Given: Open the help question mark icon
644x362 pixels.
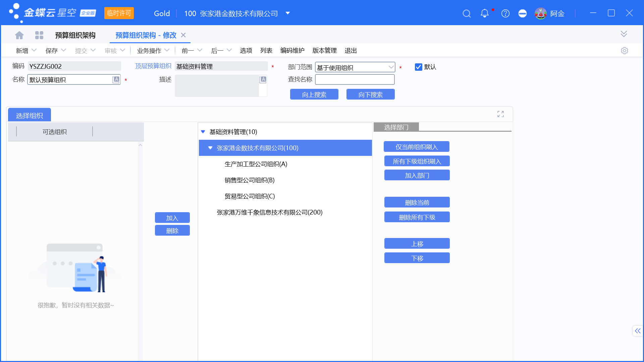Looking at the screenshot, I should (x=505, y=13).
